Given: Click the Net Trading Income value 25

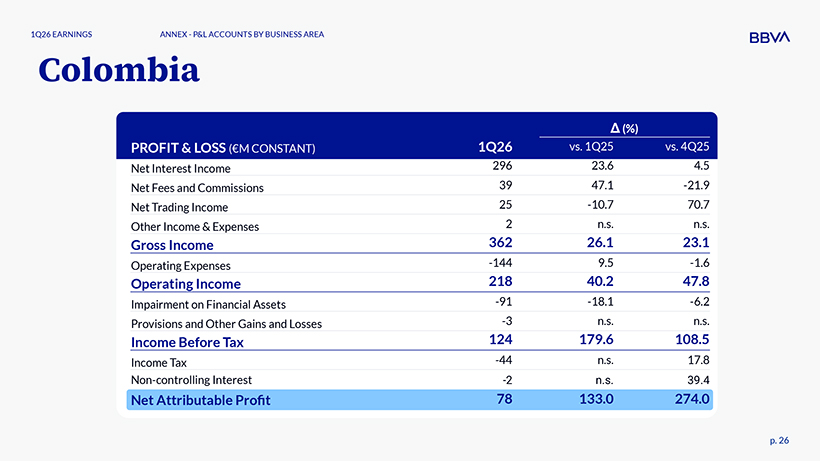Looking at the screenshot, I should pos(505,204).
